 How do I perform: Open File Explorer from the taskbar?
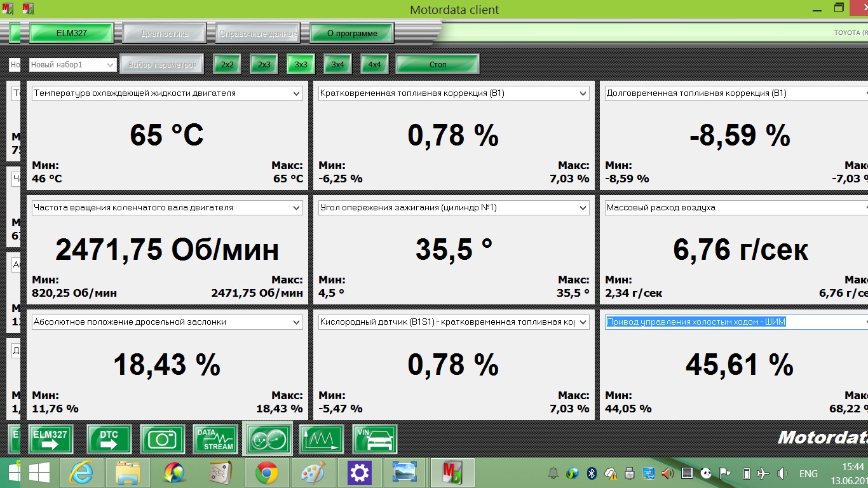[128, 473]
